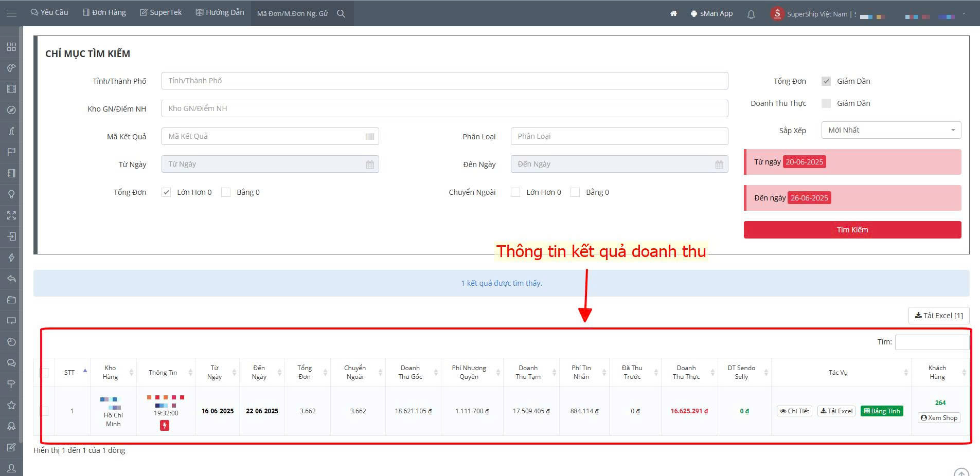Viewport: 980px width, 476px height.
Task: Focus the Mã Kết Quả input field
Action: tap(270, 136)
